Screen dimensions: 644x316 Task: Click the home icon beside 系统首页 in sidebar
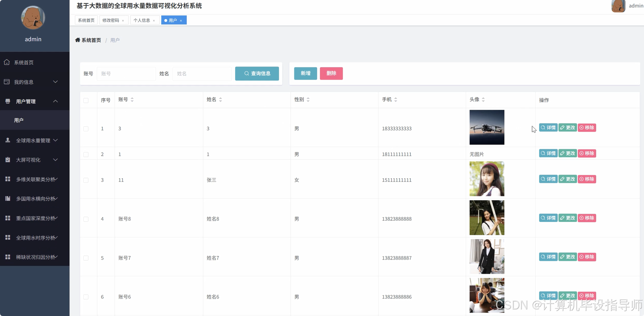pyautogui.click(x=7, y=62)
